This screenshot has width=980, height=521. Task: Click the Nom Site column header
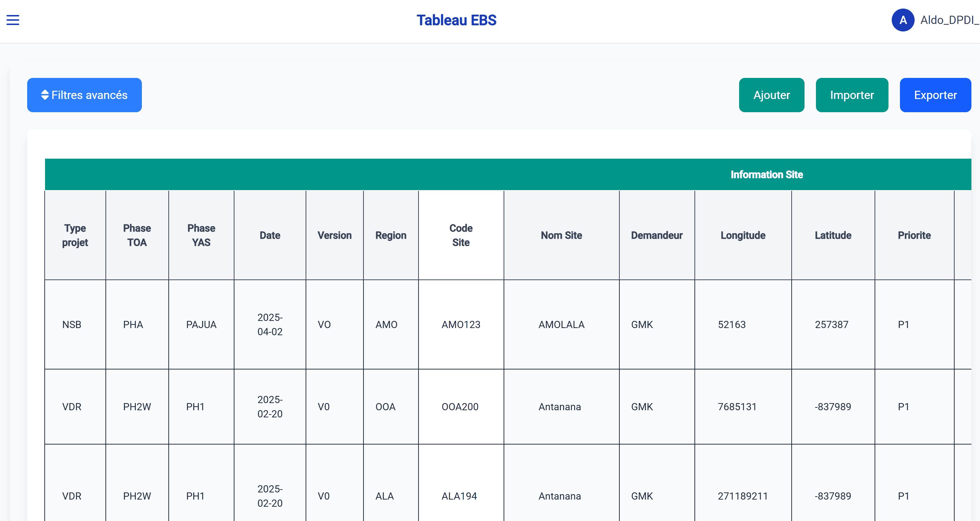tap(561, 235)
